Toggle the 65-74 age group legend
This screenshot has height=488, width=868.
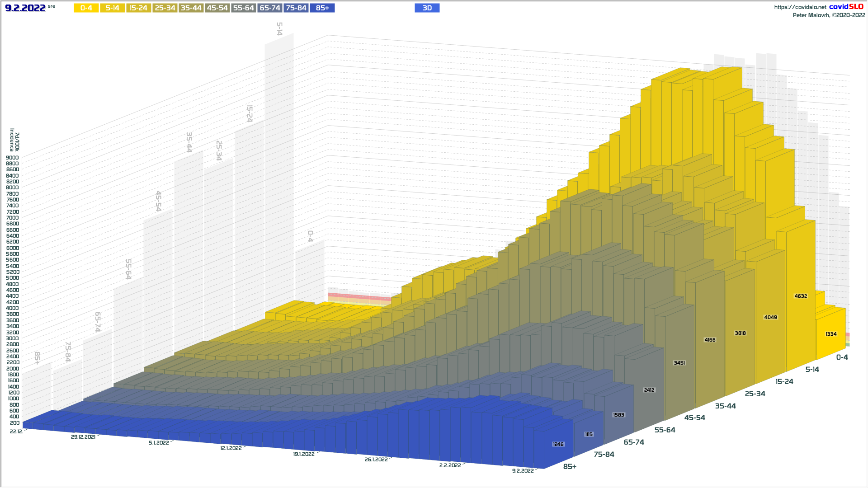click(x=269, y=8)
